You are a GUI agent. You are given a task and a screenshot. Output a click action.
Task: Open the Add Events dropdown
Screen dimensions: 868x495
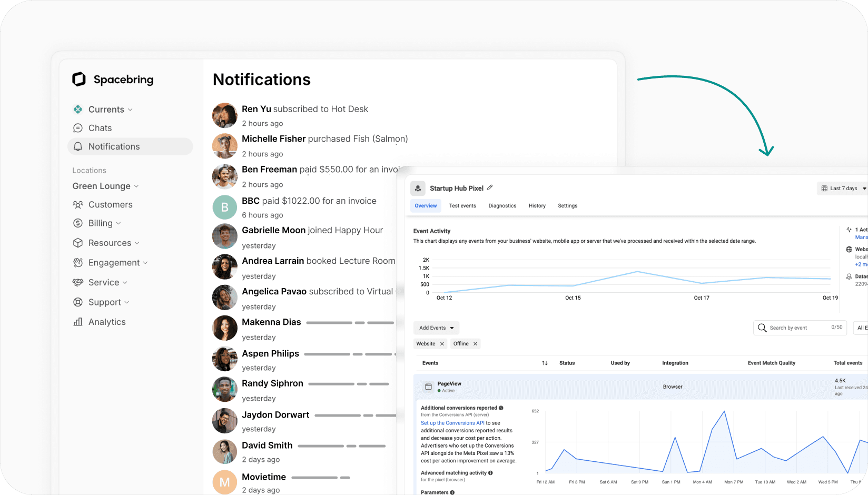pyautogui.click(x=436, y=328)
